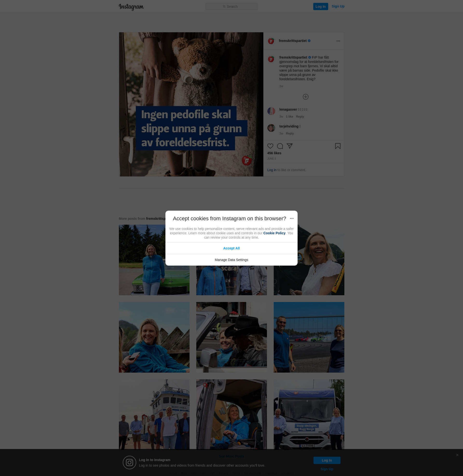
Task: Open fremskrittspartiet username in post header
Action: coord(293,41)
